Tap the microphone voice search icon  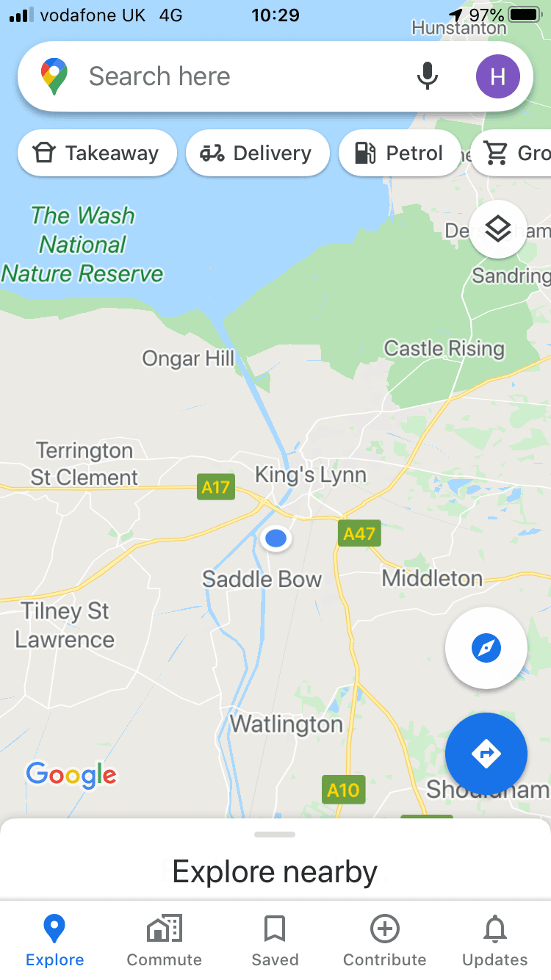pos(428,76)
